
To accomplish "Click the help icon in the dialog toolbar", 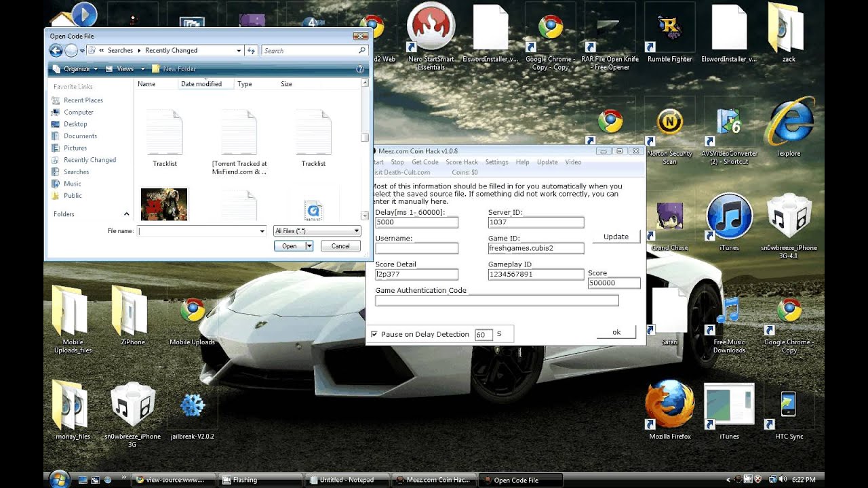I will point(360,68).
